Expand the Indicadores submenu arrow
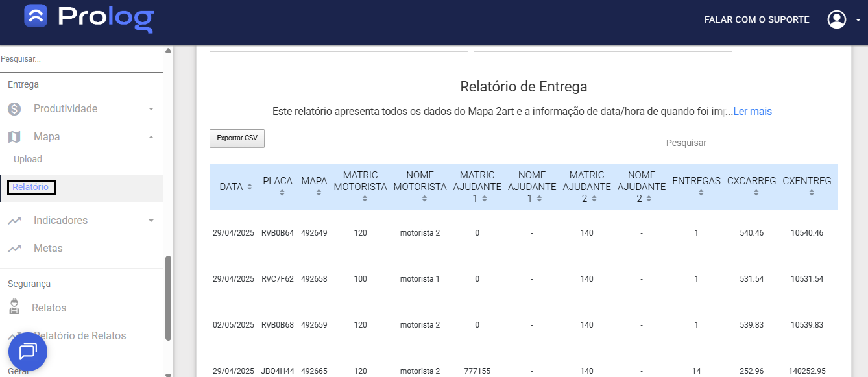Image resolution: width=868 pixels, height=377 pixels. 151,221
